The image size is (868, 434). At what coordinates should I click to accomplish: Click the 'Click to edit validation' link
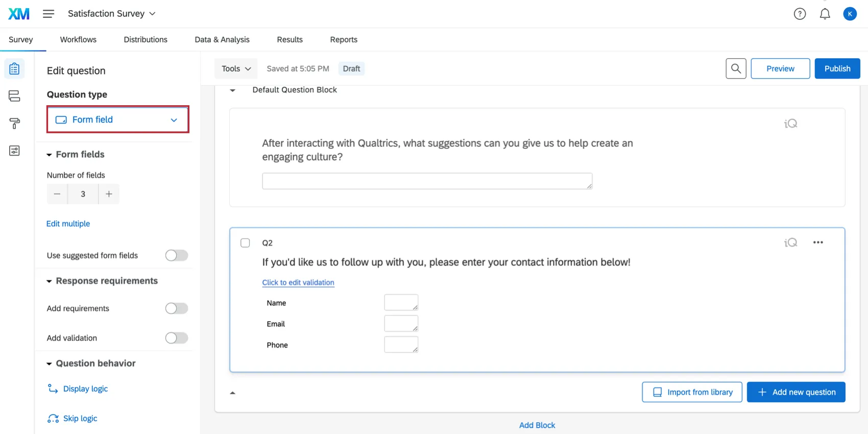pos(298,282)
